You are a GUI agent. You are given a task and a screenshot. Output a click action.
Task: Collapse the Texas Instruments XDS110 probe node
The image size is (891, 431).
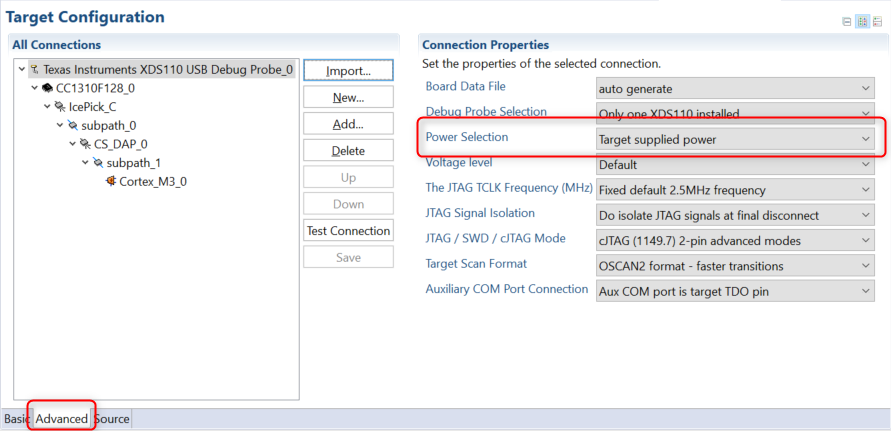coord(22,70)
